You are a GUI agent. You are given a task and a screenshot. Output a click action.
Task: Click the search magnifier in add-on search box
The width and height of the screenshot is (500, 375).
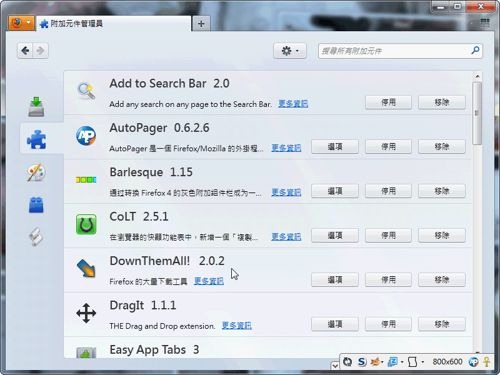[x=475, y=50]
